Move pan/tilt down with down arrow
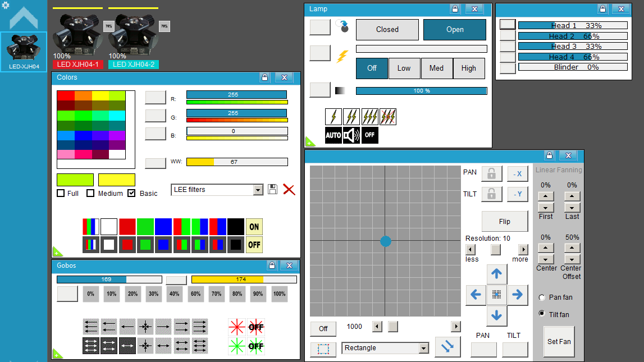Viewport: 644px width, 362px height. (496, 315)
